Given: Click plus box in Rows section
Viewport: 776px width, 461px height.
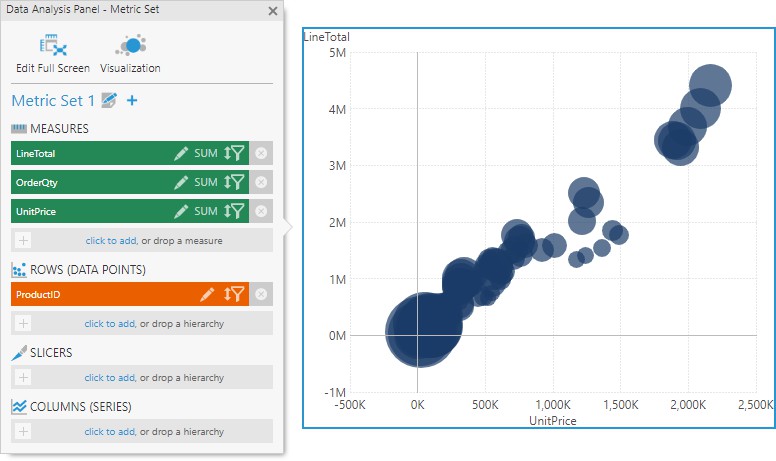Looking at the screenshot, I should [x=24, y=323].
